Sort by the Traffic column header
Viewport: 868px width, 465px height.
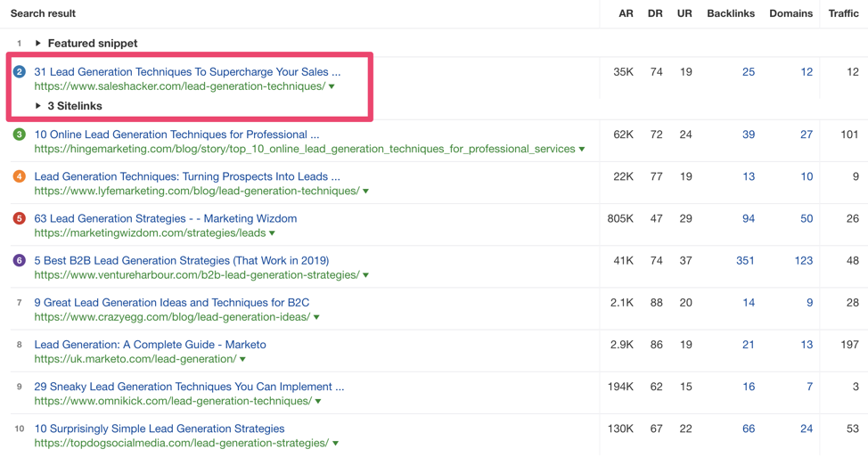843,13
